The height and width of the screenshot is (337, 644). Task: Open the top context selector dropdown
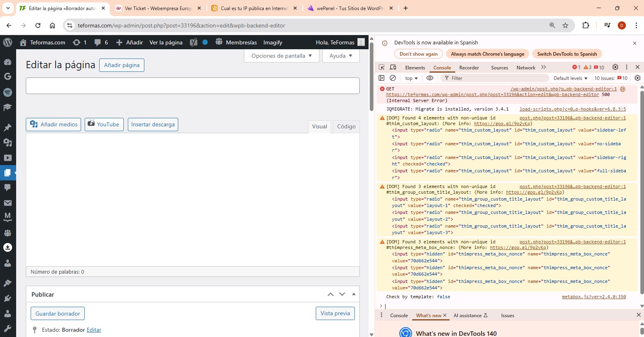(x=411, y=78)
